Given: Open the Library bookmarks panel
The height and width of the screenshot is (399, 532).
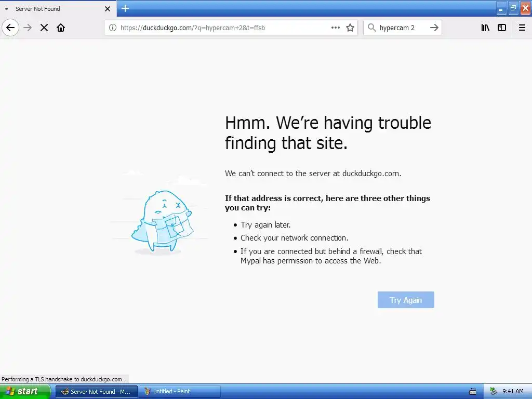Looking at the screenshot, I should coord(485,28).
